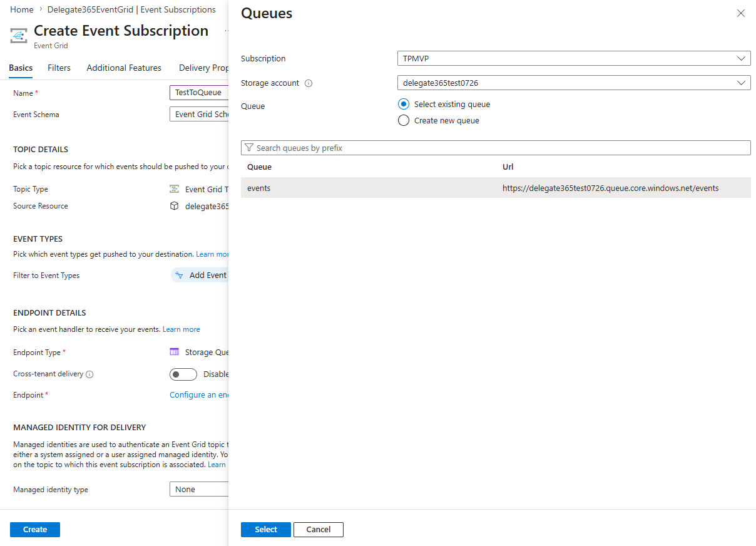Click the Storage Queue endpoint type icon
756x546 pixels.
click(175, 352)
